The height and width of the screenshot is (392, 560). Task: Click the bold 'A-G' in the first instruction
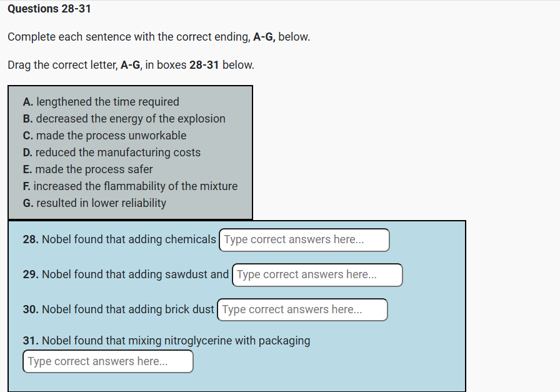pyautogui.click(x=264, y=37)
